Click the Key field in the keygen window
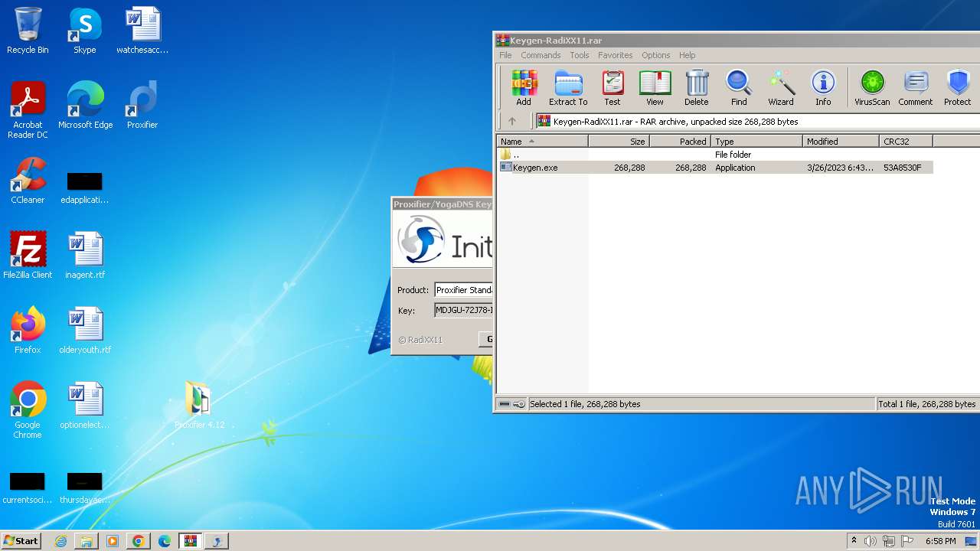980x551 pixels. [463, 311]
